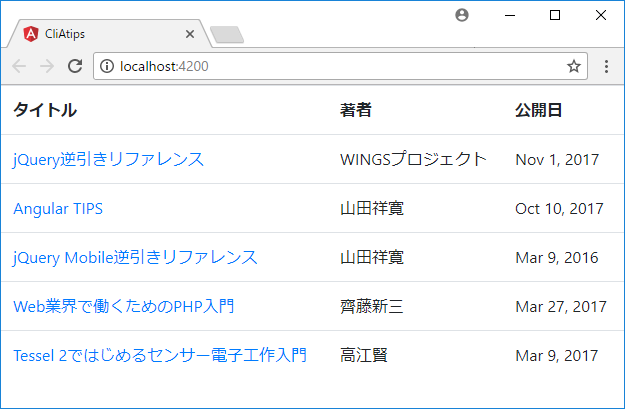Select 山田祥寛 in the Angular TIPS row
The width and height of the screenshot is (625, 409).
click(372, 208)
